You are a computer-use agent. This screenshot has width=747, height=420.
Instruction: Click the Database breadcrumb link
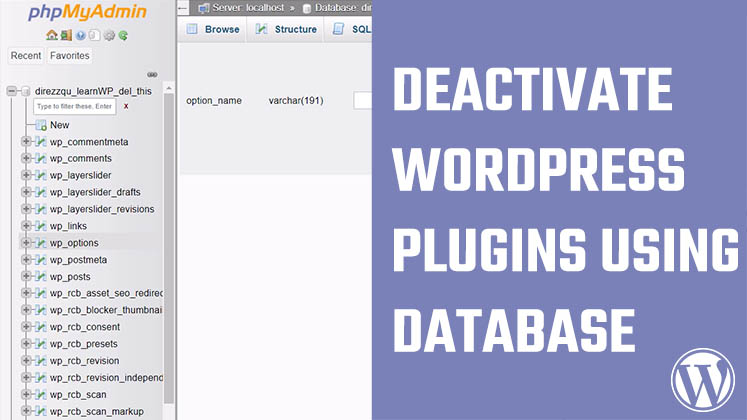(343, 8)
